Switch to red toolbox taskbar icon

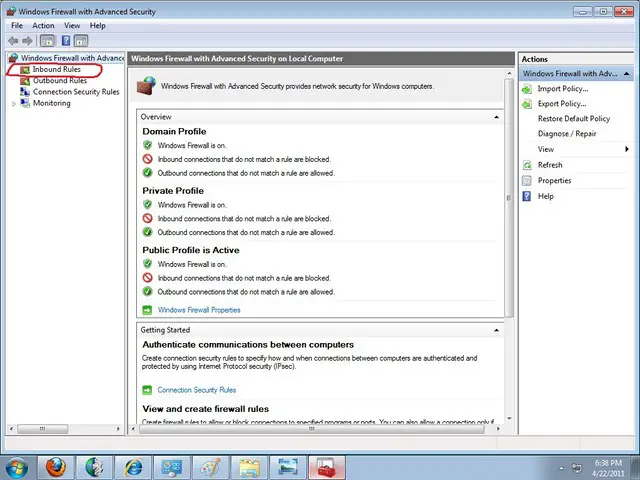pyautogui.click(x=327, y=468)
